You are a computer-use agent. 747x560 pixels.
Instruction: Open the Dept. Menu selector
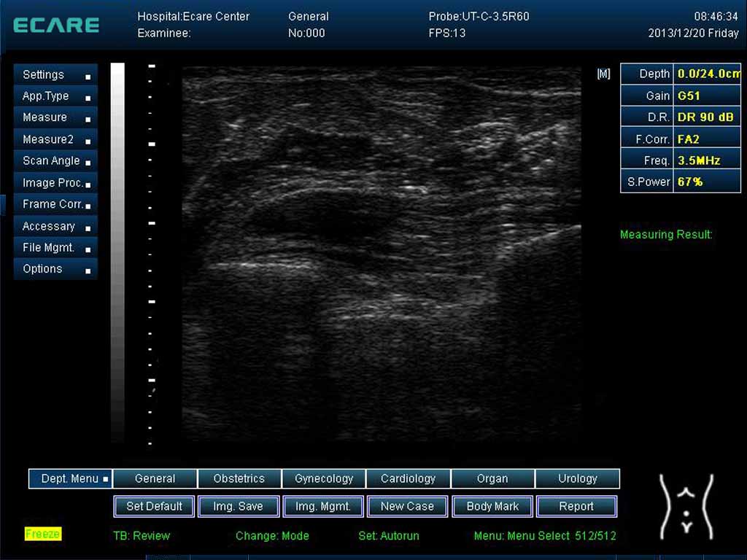coord(71,479)
